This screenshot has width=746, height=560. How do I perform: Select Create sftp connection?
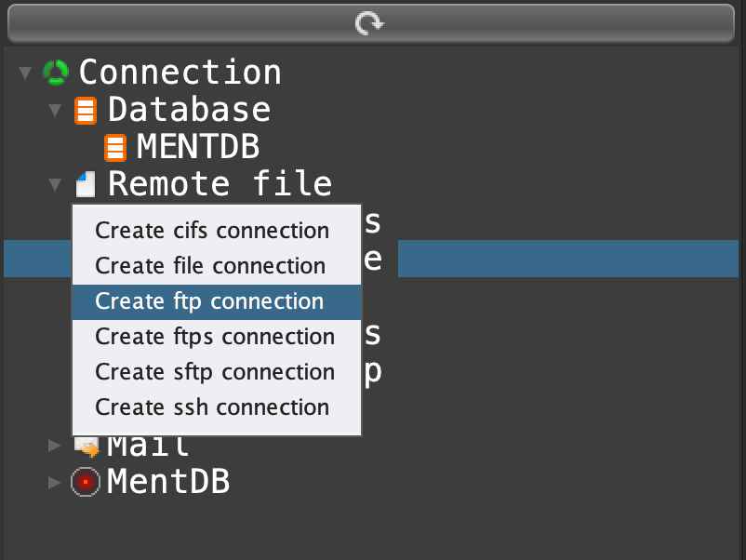point(215,372)
